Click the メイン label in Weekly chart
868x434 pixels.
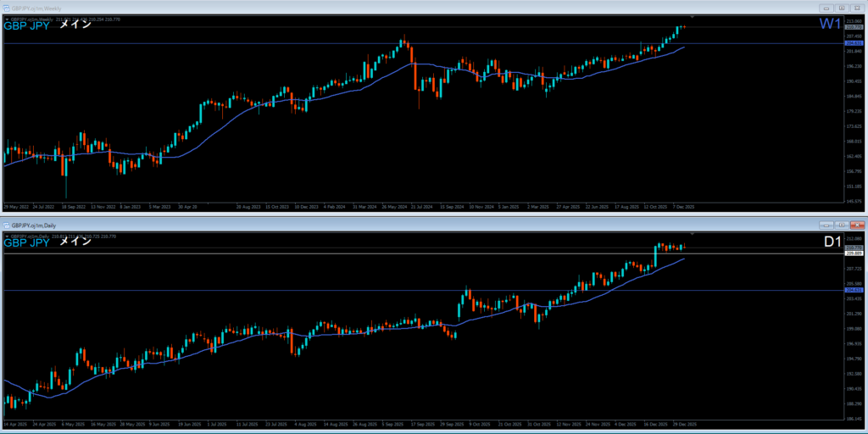(75, 25)
